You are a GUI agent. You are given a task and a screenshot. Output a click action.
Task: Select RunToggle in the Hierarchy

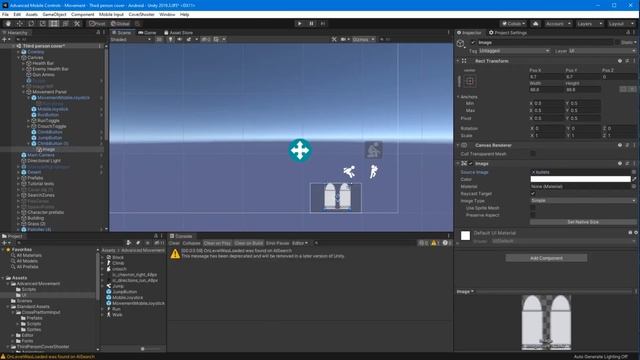pos(48,120)
